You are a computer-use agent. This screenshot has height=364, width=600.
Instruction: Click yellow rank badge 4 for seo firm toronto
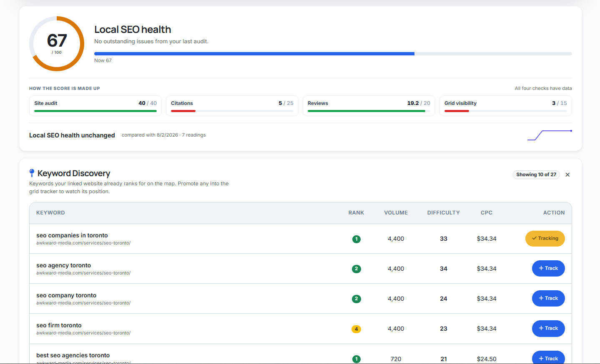356,329
